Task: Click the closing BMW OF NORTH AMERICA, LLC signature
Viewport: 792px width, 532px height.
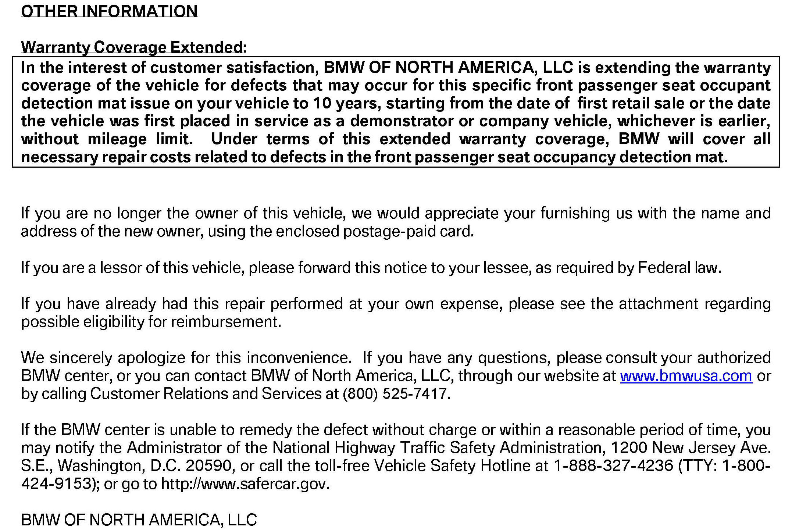Action: [139, 520]
